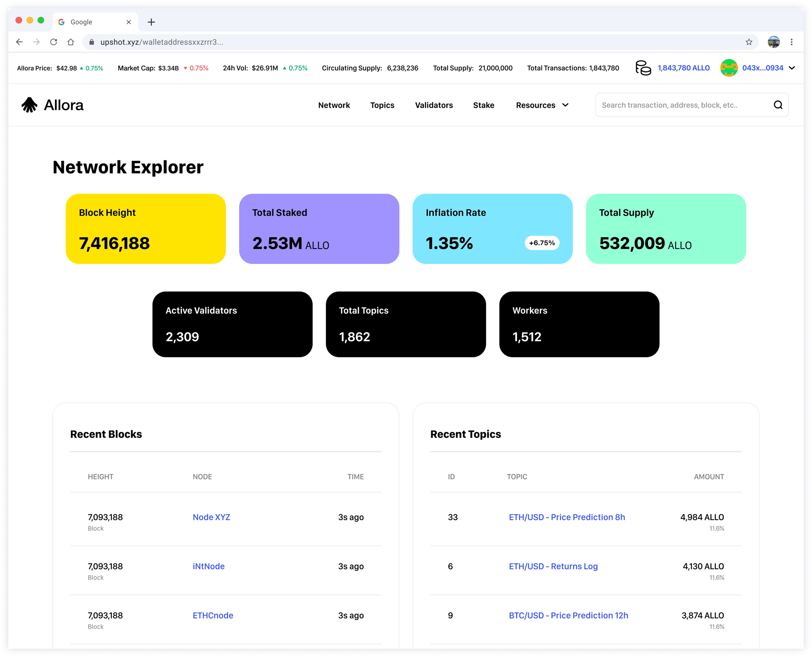The height and width of the screenshot is (657, 812).
Task: Open the Stake menu item
Action: [x=483, y=105]
